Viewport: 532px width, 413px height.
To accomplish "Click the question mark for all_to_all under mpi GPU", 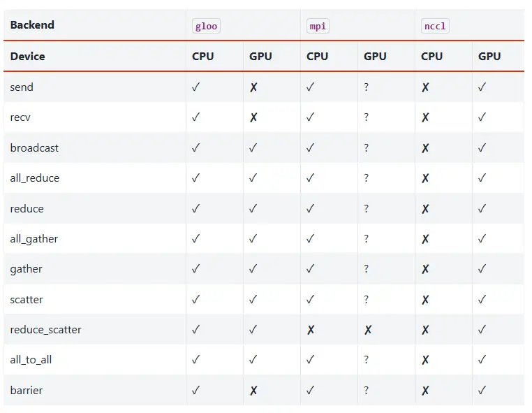I will click(x=367, y=360).
